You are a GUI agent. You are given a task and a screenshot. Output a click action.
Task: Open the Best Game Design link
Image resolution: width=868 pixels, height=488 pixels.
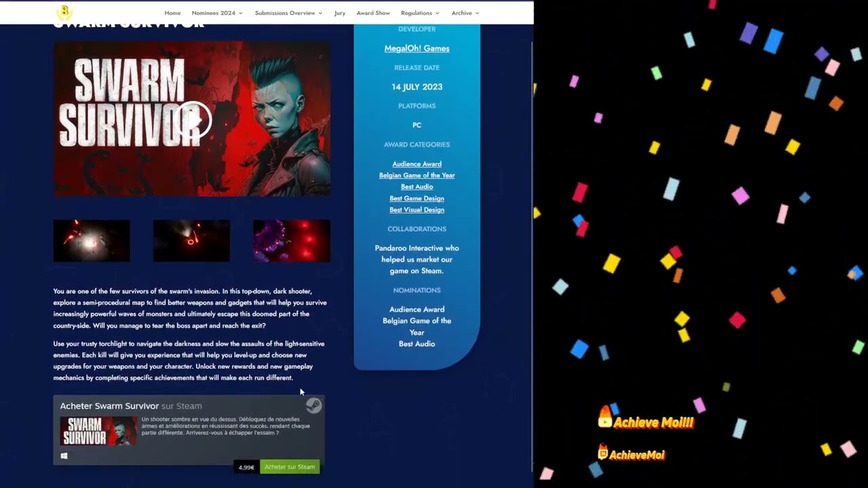coord(417,199)
